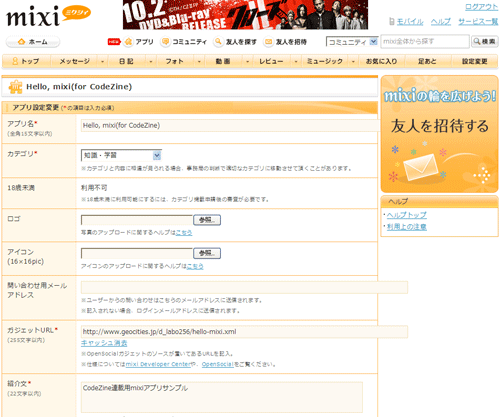Select the トップ tab
This screenshot has height=417, width=500.
(26, 61)
